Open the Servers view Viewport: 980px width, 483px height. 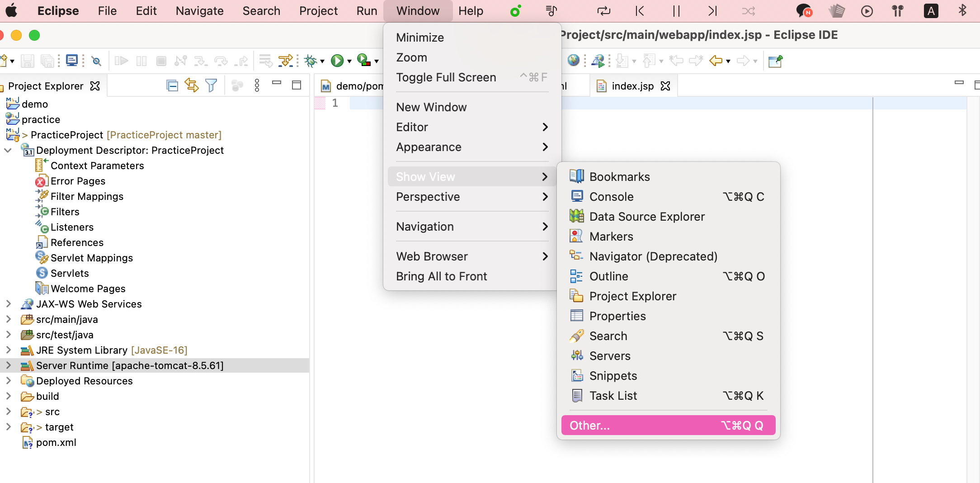(668, 356)
